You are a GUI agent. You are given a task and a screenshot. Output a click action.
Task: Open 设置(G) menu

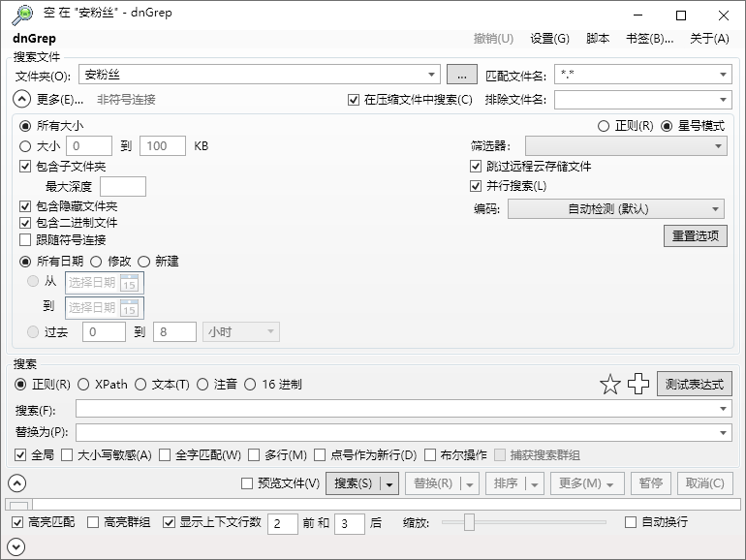pyautogui.click(x=549, y=39)
